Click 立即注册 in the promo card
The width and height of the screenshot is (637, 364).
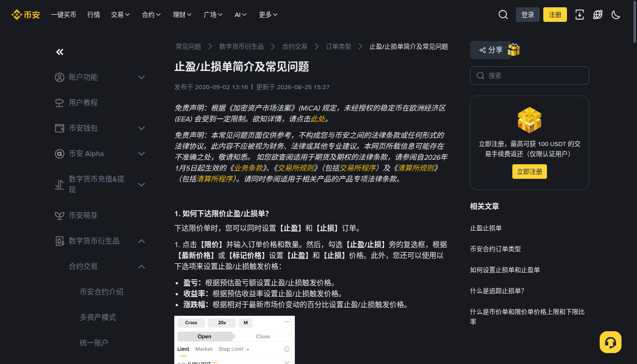click(530, 172)
